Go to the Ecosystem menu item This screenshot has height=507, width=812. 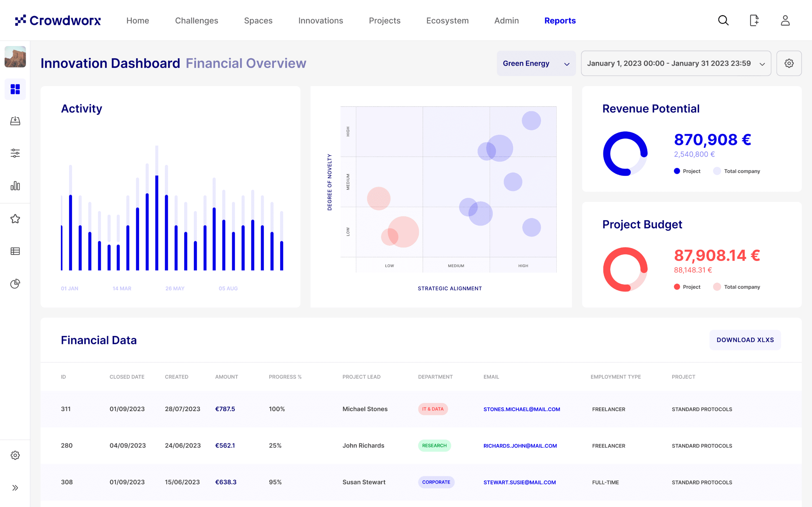tap(447, 20)
